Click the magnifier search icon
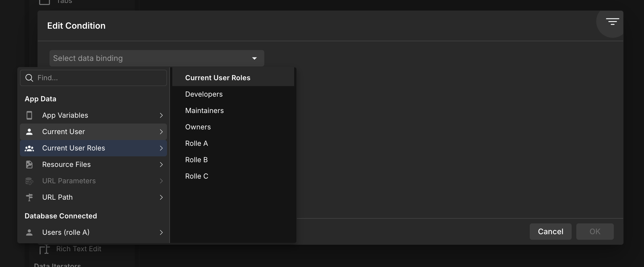This screenshot has width=644, height=267. click(x=29, y=78)
